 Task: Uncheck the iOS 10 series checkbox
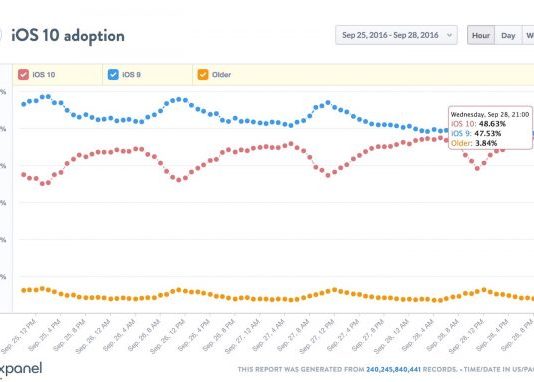pos(23,74)
